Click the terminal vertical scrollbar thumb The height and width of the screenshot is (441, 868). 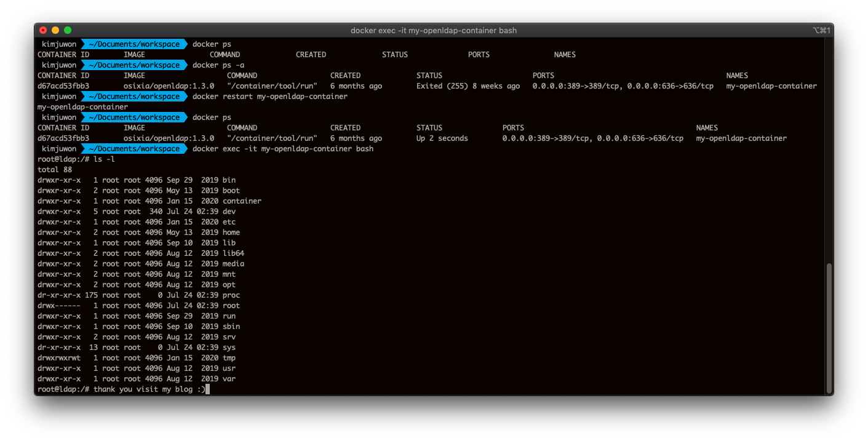[829, 327]
